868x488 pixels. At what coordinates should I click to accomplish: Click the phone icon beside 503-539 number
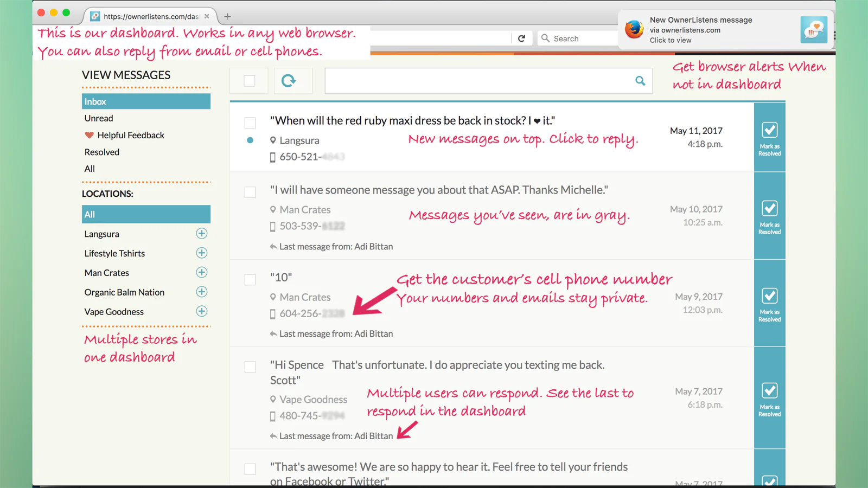click(x=273, y=227)
